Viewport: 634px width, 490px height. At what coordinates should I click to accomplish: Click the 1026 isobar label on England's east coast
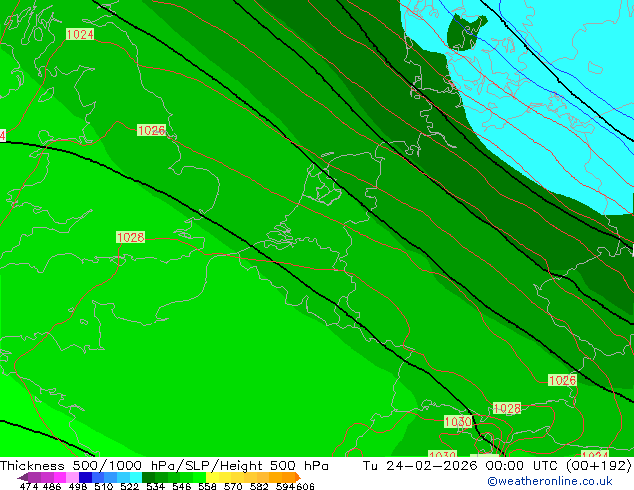pyautogui.click(x=152, y=130)
